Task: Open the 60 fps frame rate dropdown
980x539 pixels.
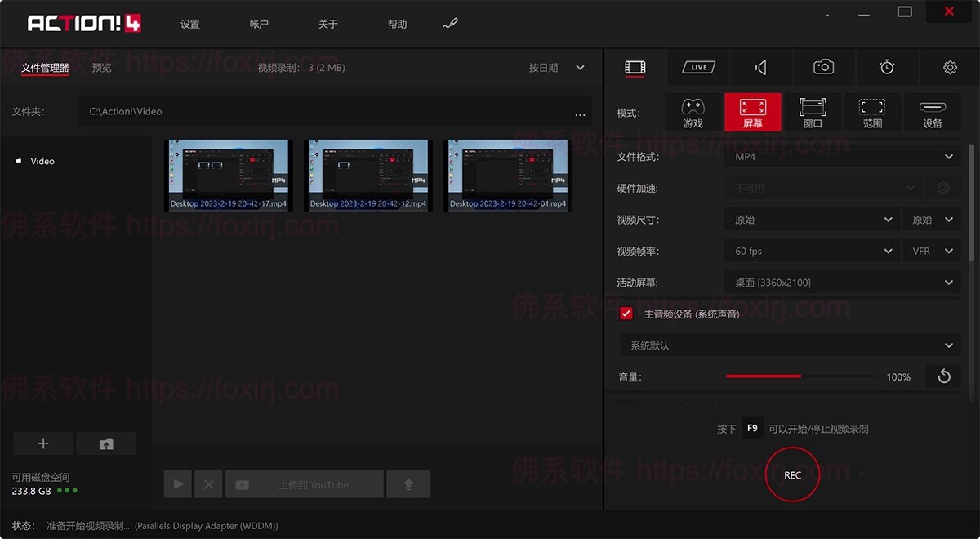Action: click(x=813, y=252)
